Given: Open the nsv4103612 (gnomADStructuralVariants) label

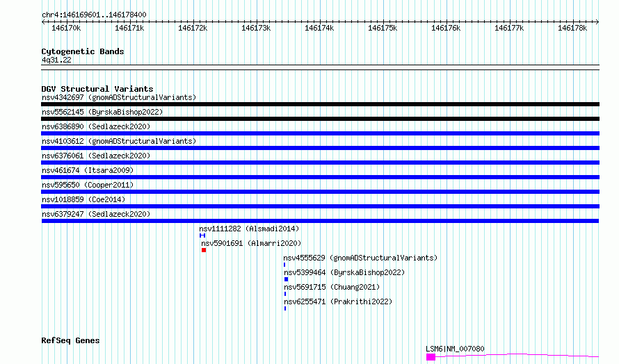Looking at the screenshot, I should pyautogui.click(x=119, y=141).
